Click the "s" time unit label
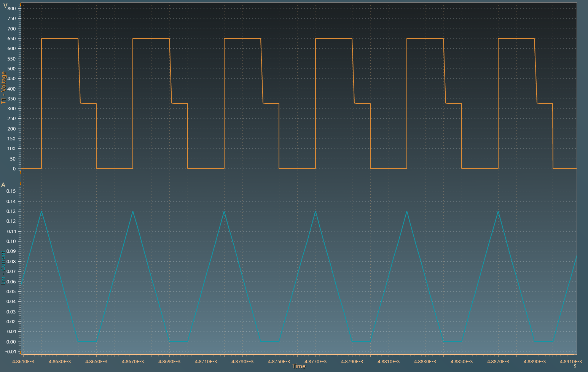 pyautogui.click(x=575, y=366)
